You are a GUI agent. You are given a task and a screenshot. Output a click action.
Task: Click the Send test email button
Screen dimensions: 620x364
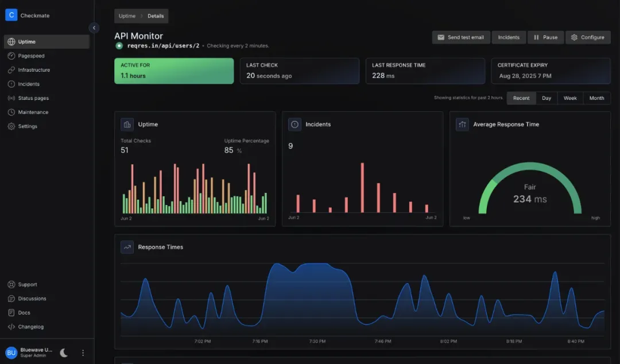click(x=460, y=37)
